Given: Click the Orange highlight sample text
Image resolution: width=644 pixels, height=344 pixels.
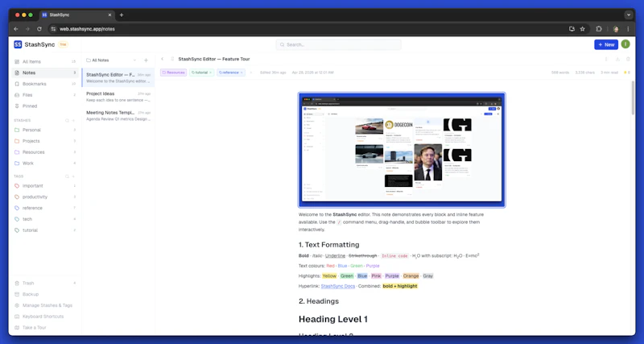Looking at the screenshot, I should pos(411,276).
